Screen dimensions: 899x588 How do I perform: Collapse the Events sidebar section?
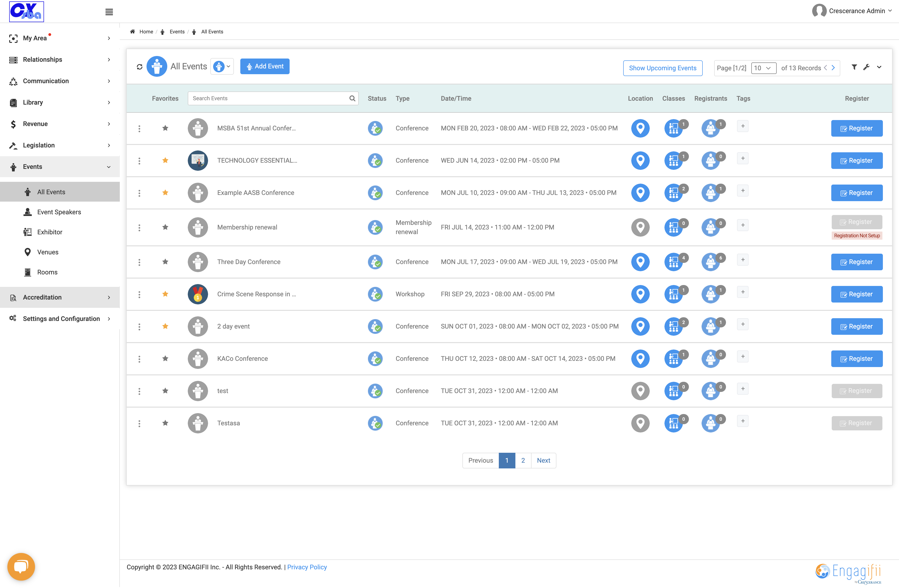pos(60,167)
